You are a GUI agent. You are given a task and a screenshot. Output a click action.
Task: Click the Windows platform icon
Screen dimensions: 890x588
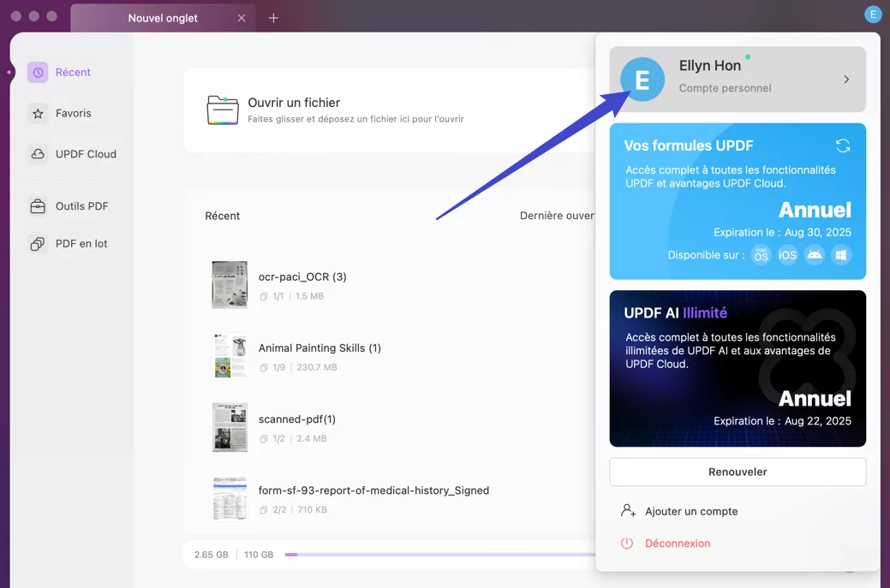[841, 255]
